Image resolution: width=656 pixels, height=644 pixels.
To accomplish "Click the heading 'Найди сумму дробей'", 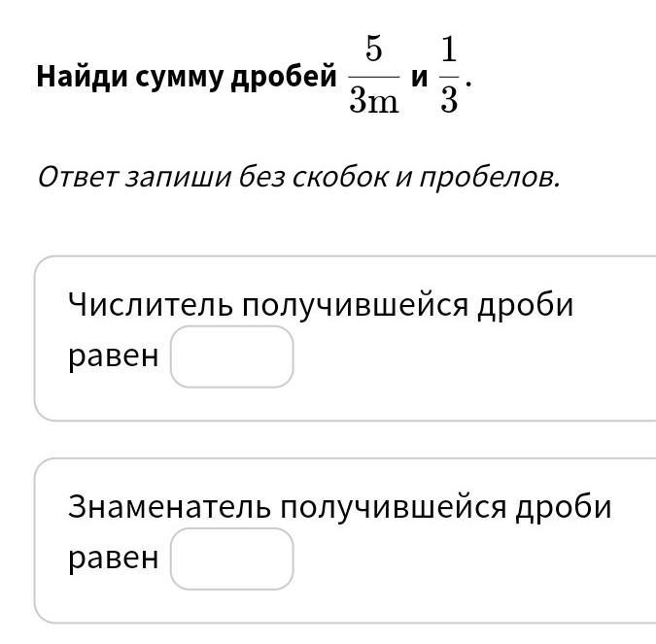I will (x=187, y=77).
